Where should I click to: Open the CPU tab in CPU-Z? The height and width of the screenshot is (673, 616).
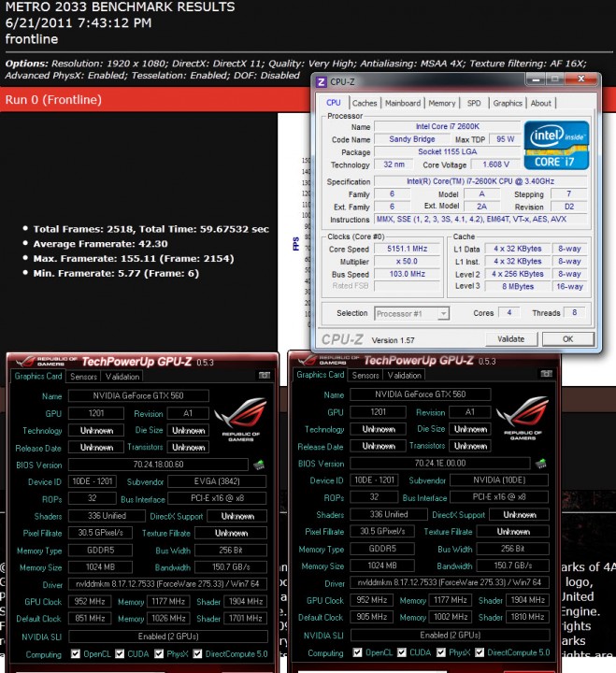tap(334, 103)
